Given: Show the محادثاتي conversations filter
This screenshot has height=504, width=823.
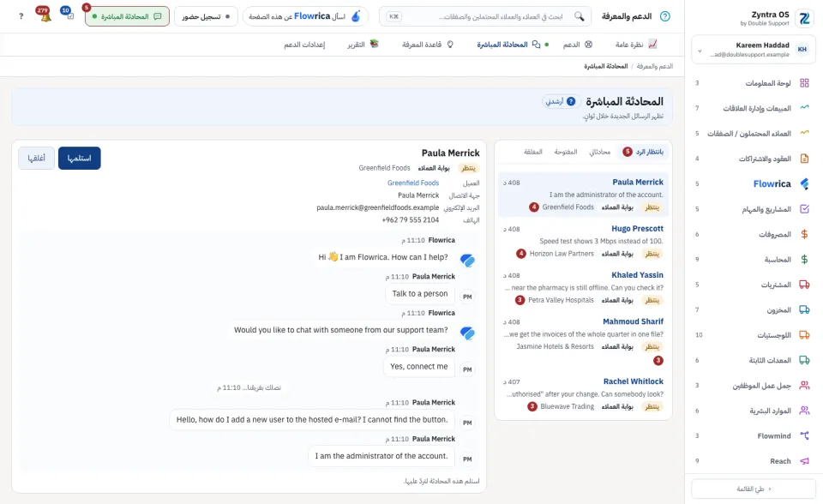Looking at the screenshot, I should click(x=599, y=152).
